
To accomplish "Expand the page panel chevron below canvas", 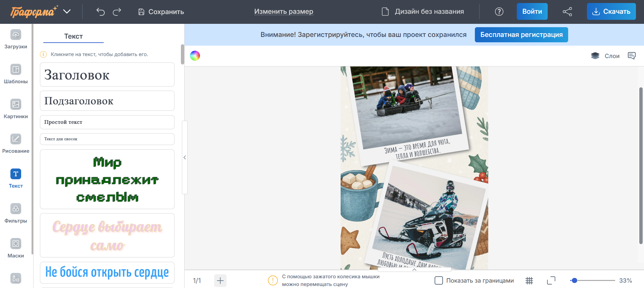I will click(414, 269).
